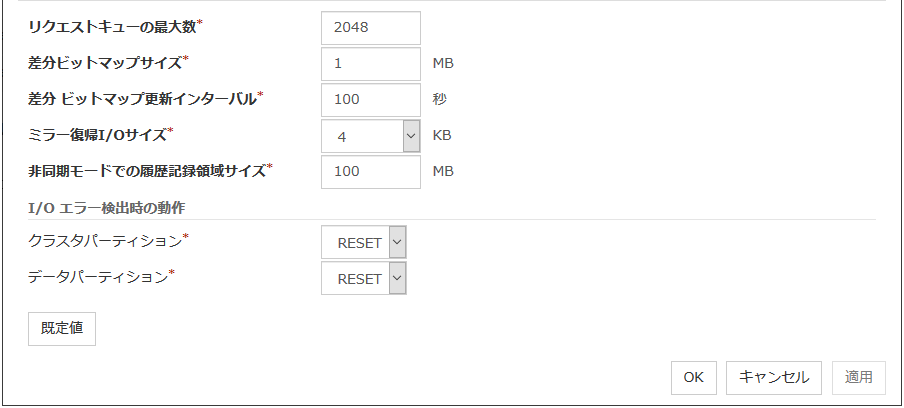The image size is (904, 408).
Task: Click the 差分ビットマップサイズ label text
Action: (105, 63)
